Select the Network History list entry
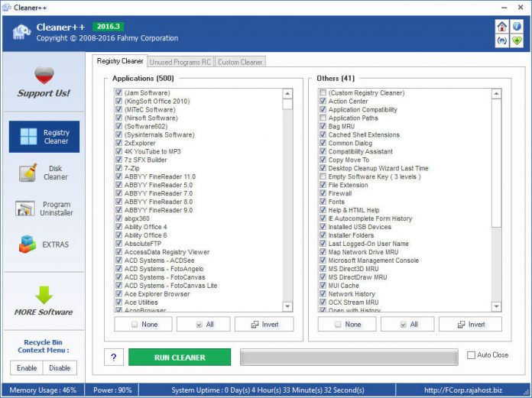The width and height of the screenshot is (532, 398). tap(352, 293)
